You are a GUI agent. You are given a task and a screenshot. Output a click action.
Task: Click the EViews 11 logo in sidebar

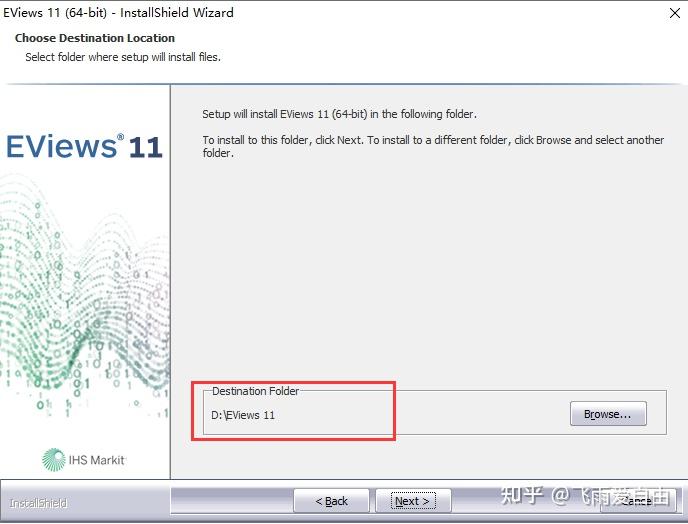(84, 146)
